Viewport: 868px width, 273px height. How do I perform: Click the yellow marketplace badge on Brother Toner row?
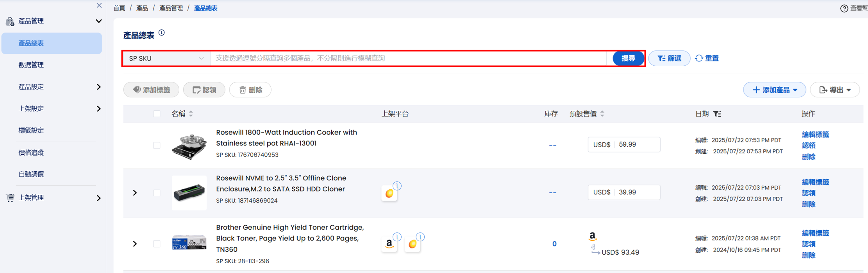pos(413,244)
